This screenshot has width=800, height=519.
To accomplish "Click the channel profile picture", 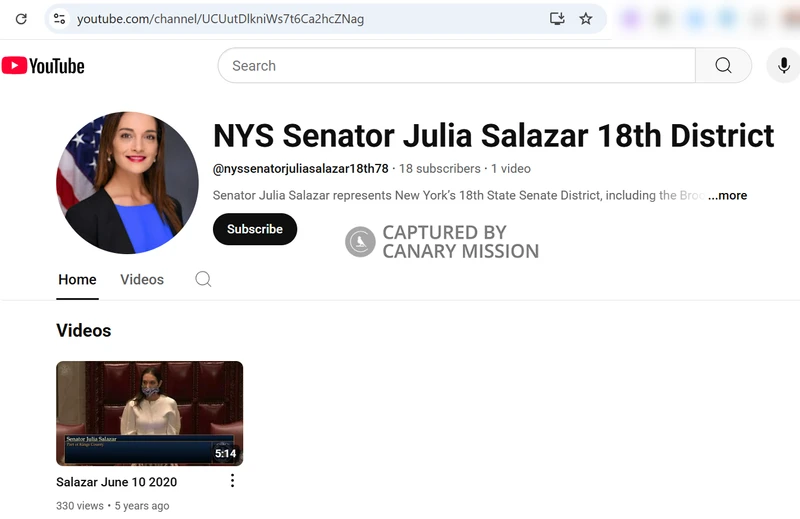I will (127, 183).
